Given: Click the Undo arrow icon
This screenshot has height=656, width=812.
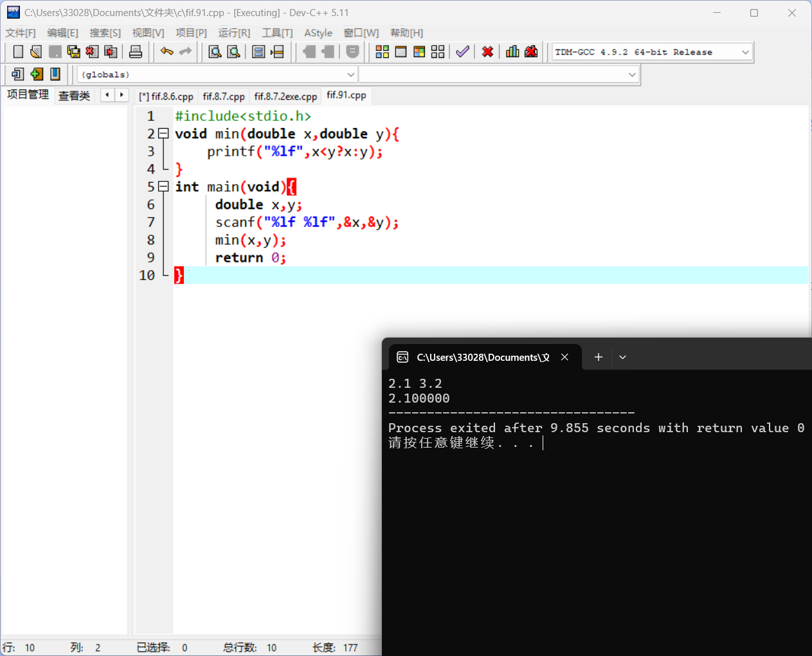Looking at the screenshot, I should pyautogui.click(x=167, y=51).
